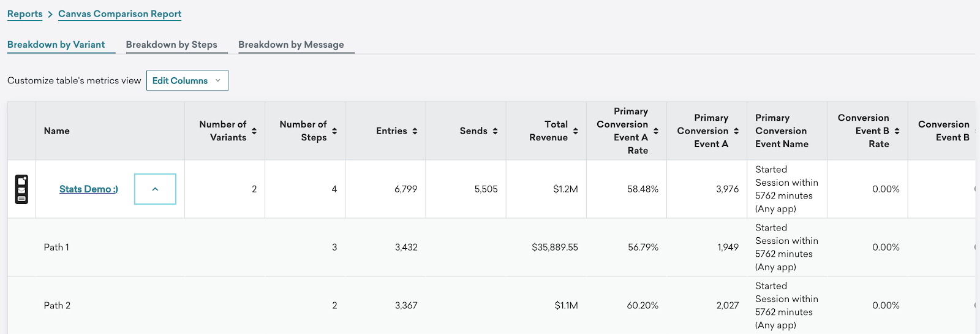Sort Primary Conversion Event A column
This screenshot has width=980, height=334.
pyautogui.click(x=736, y=131)
